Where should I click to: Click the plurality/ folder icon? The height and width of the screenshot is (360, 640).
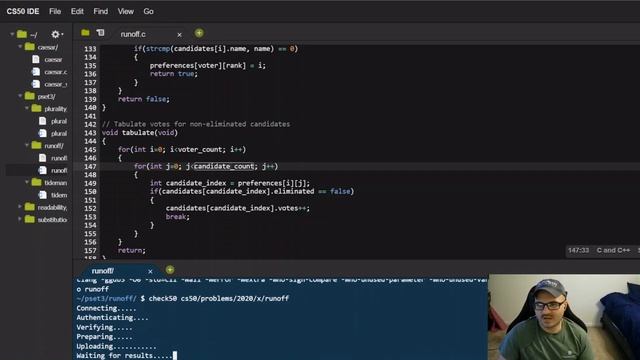click(x=37, y=108)
